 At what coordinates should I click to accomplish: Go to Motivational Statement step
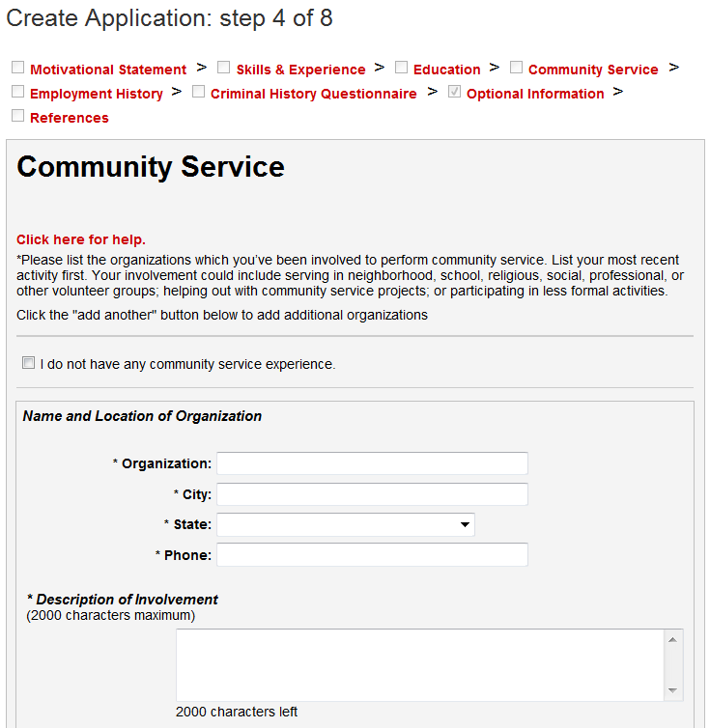pos(108,70)
